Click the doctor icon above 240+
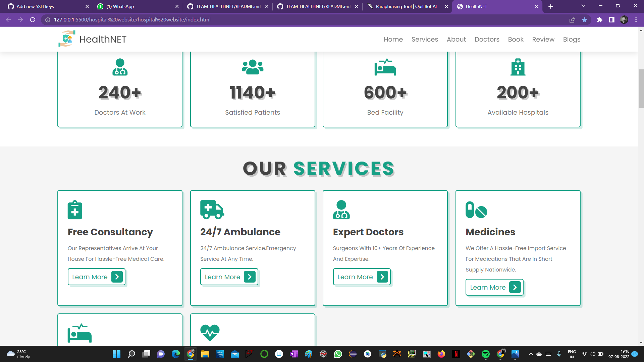This screenshot has height=362, width=644. (x=120, y=67)
